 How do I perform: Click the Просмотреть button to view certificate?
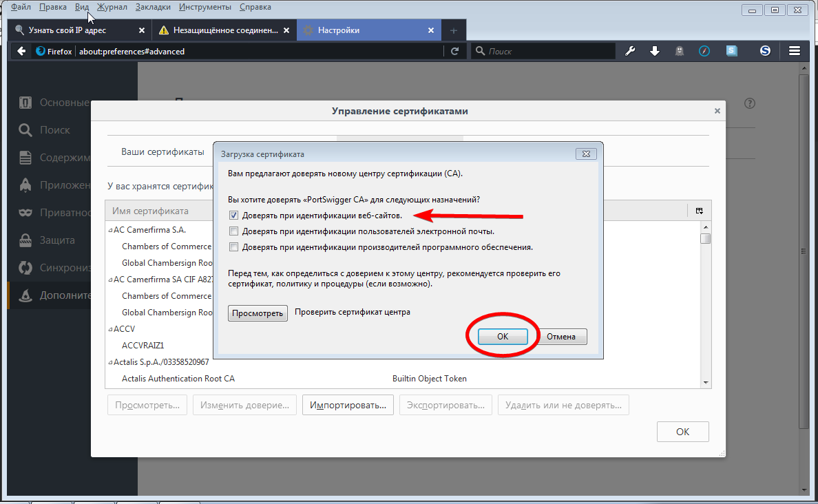[x=258, y=313]
